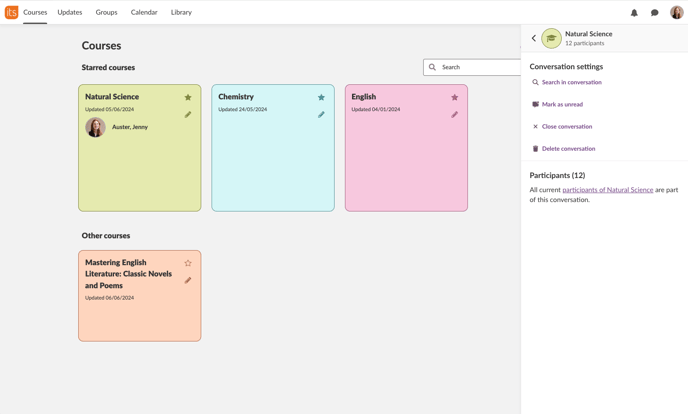Click the Natural Science conversation avatar icon
Screen dimensions: 688x414
(x=551, y=38)
